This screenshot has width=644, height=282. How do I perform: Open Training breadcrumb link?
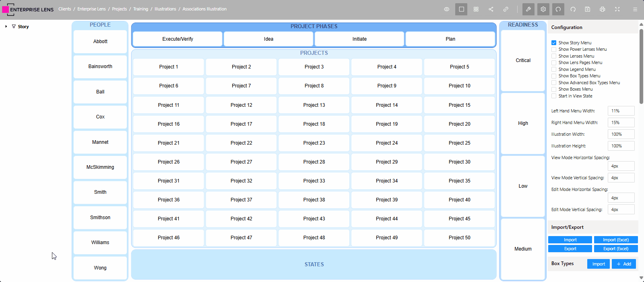(x=140, y=9)
